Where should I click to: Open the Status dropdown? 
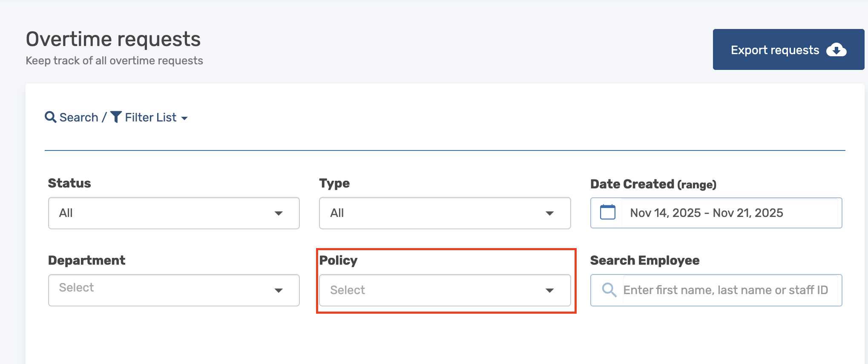tap(174, 213)
